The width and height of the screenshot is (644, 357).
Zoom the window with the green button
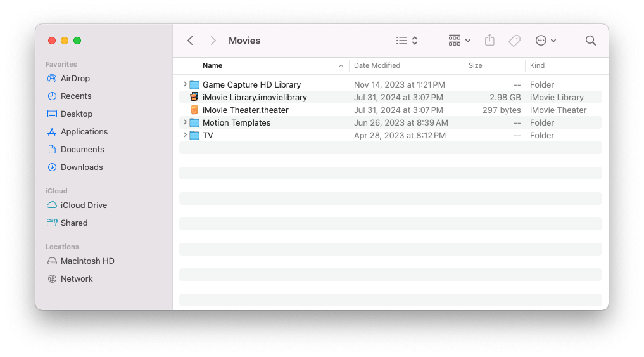coord(77,41)
